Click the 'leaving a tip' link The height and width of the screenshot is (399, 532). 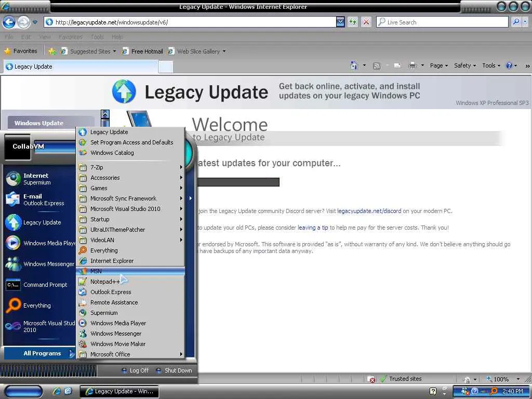point(313,228)
